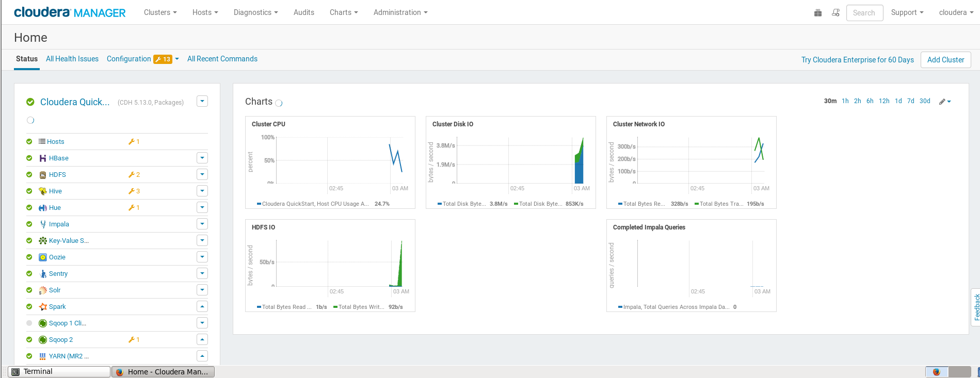Open the Charts menu in navbar

pos(344,12)
